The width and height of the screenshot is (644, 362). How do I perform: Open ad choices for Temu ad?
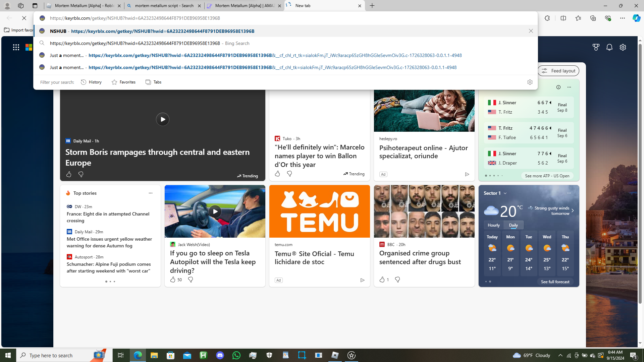pos(362,280)
